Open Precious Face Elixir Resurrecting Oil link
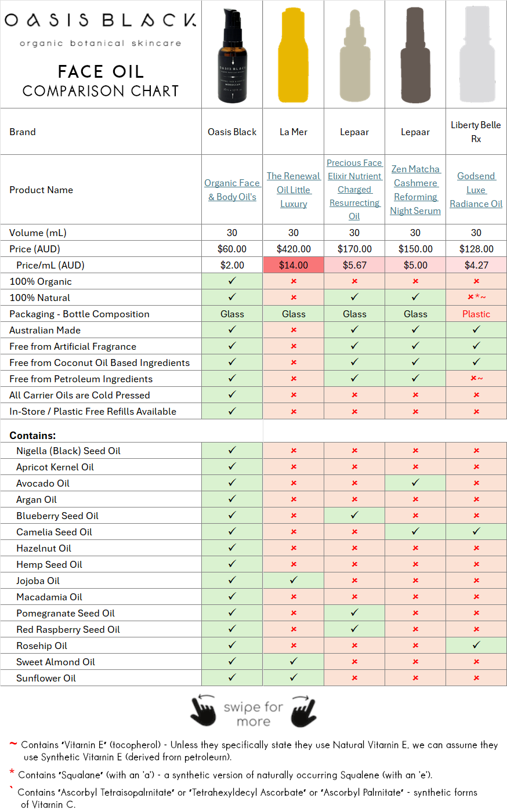 (x=354, y=190)
